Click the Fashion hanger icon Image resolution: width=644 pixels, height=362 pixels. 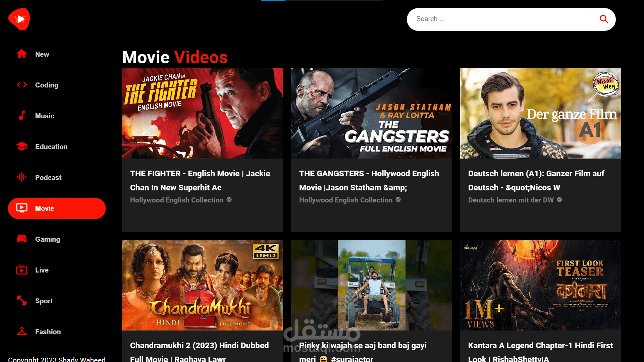click(x=22, y=331)
